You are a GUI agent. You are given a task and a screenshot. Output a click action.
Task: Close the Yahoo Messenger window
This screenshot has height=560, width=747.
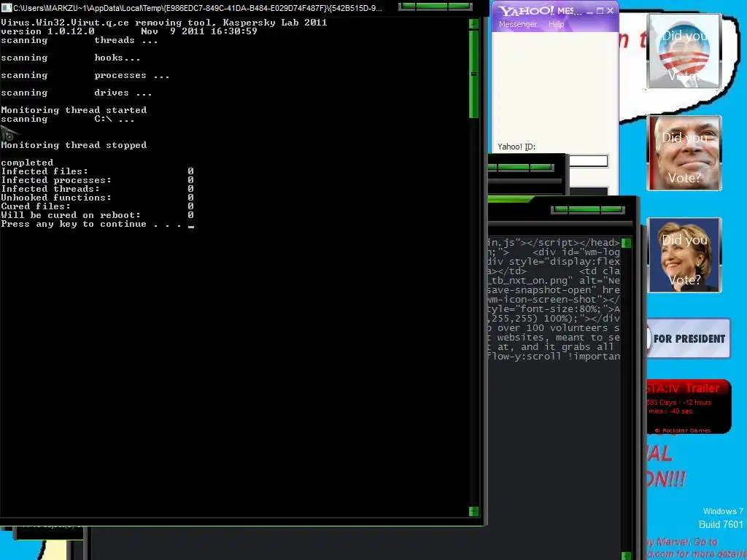(x=610, y=10)
